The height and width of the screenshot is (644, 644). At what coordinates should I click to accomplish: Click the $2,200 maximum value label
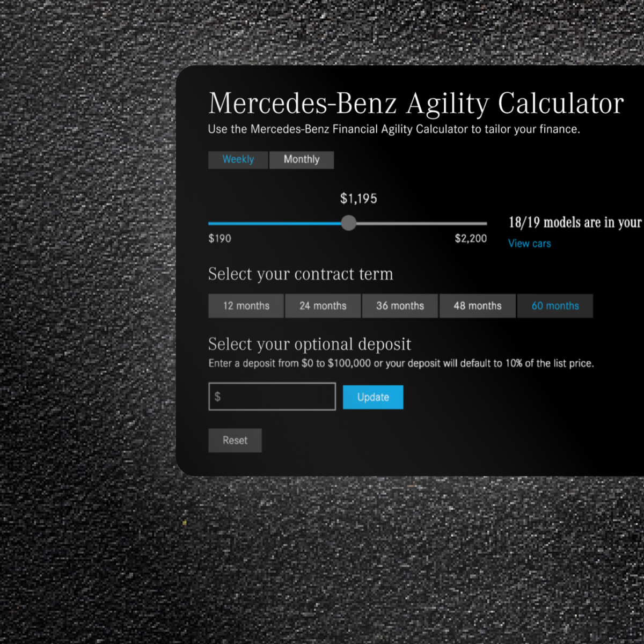coord(471,238)
